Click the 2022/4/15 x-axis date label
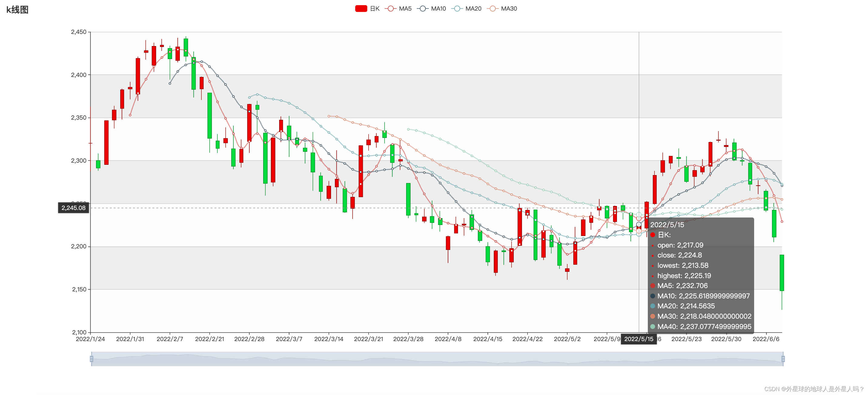Screen dimensions: 868x395 (488, 339)
